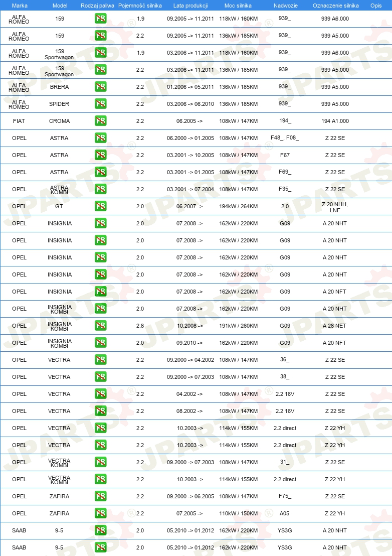The width and height of the screenshot is (392, 556).
Task: Click the fuel icon in Opel GT row
Action: [101, 206]
